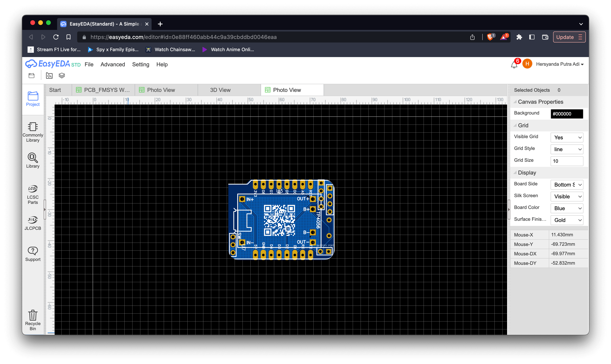Viewport: 611px width, 364px height.
Task: Open LCSC Parts in sidebar
Action: 33,195
